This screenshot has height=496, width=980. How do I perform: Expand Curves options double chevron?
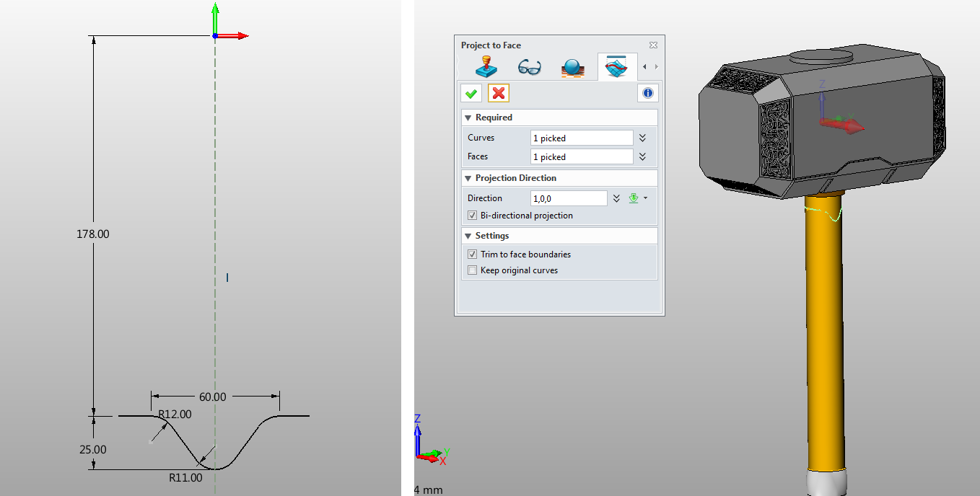642,138
